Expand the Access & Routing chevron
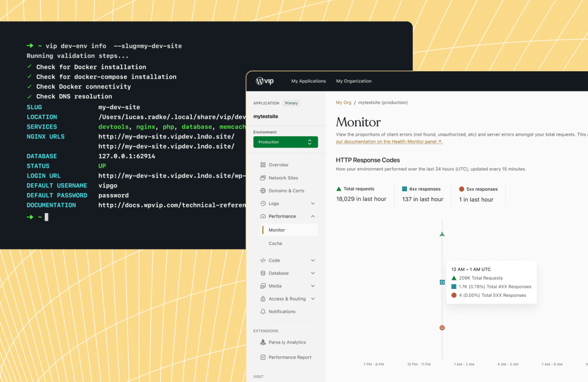588x382 pixels. point(313,299)
